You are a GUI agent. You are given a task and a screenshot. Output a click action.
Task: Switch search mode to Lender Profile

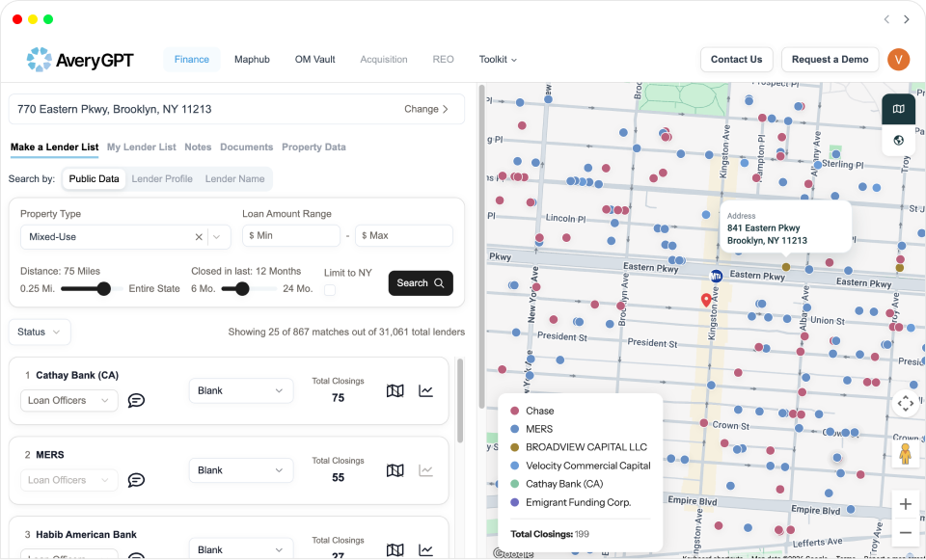162,178
